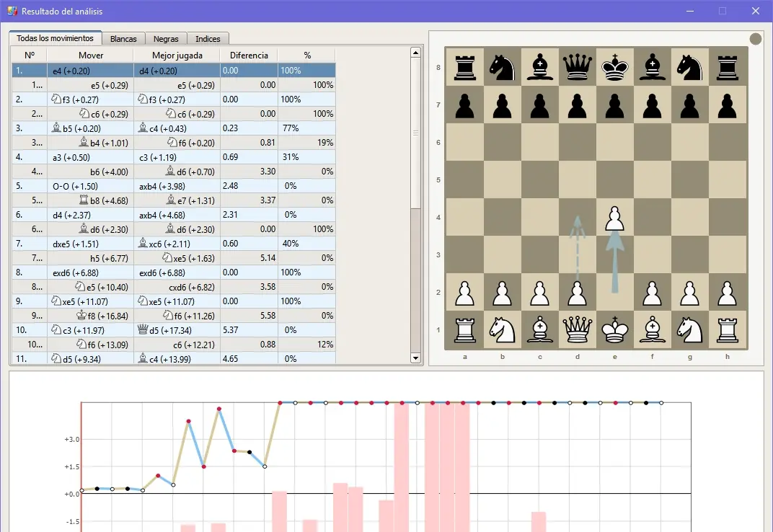Click the scrollbar up arrow in move list

pyautogui.click(x=415, y=53)
